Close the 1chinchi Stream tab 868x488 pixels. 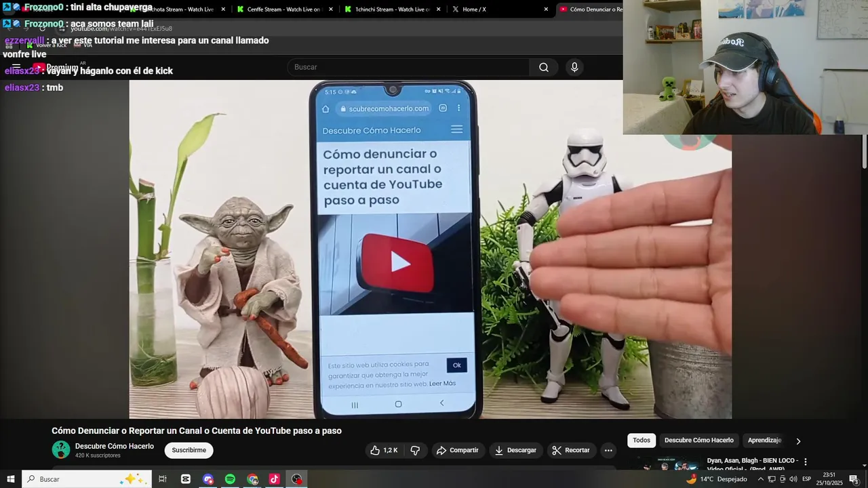(x=439, y=9)
